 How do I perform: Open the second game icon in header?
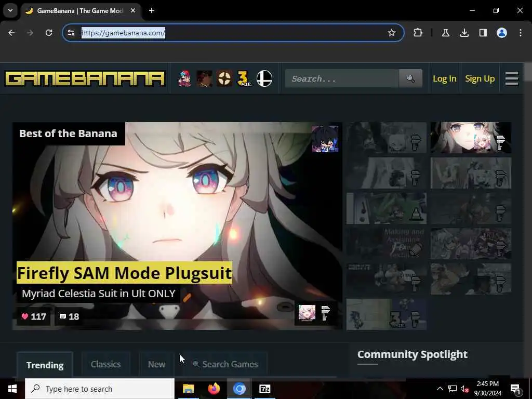pyautogui.click(x=204, y=79)
